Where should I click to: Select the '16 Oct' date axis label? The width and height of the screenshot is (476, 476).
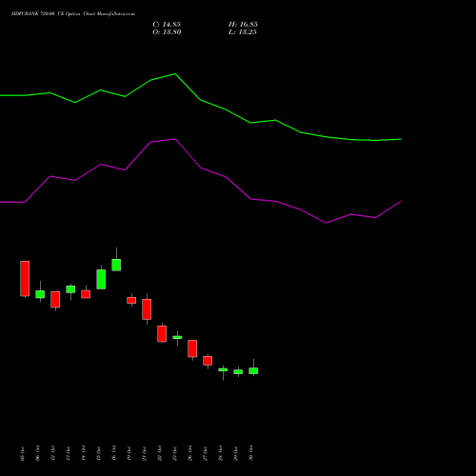113,453
